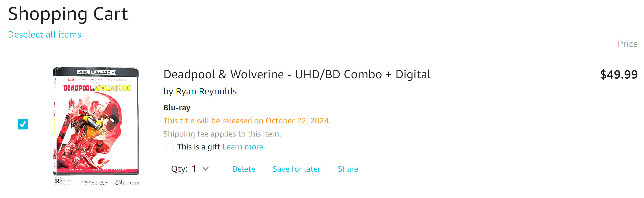Uncheck the Deadpool & Wolverine item checkbox
The height and width of the screenshot is (198, 644).
23,124
